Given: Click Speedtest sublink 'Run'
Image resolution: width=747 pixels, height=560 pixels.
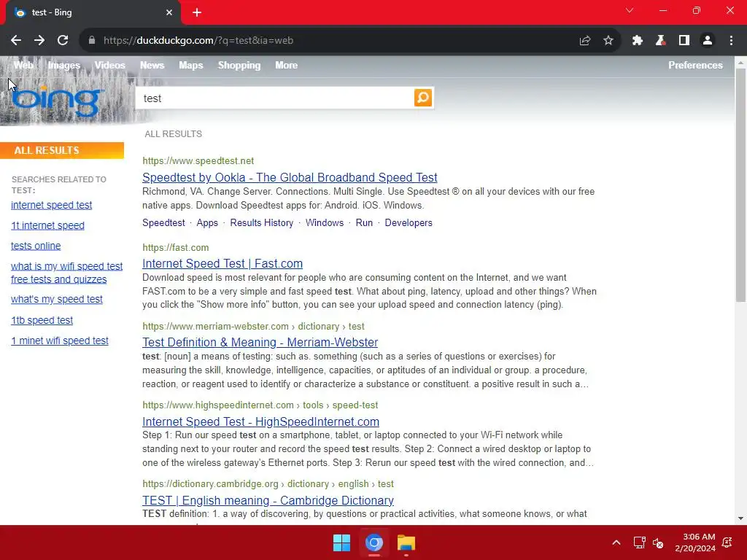Looking at the screenshot, I should (364, 223).
